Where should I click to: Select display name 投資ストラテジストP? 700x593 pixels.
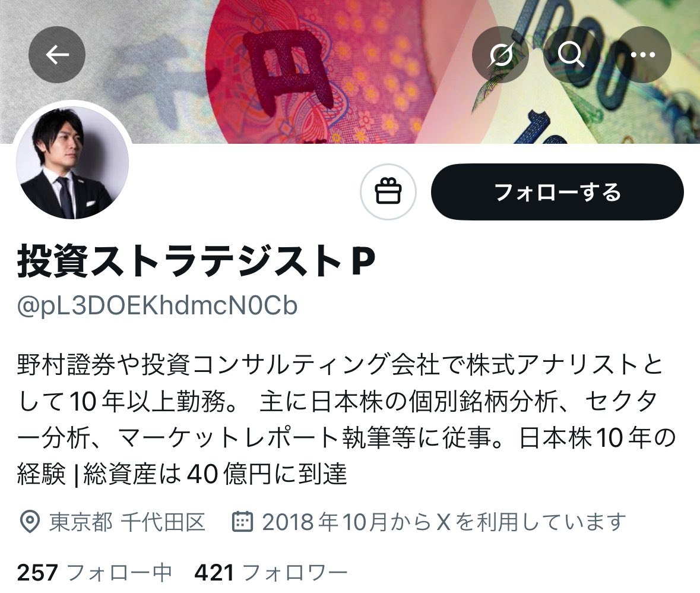tap(196, 262)
